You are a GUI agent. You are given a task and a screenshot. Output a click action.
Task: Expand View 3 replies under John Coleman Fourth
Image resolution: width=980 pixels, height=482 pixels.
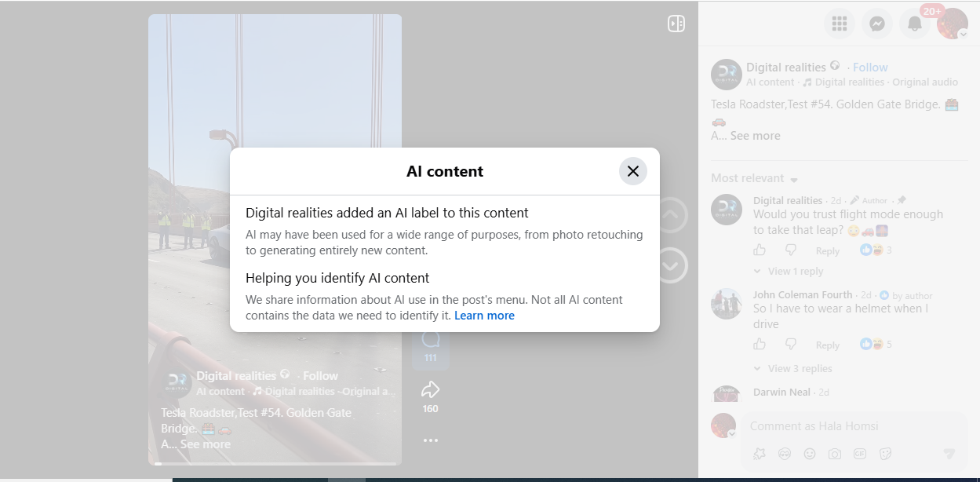tap(793, 369)
